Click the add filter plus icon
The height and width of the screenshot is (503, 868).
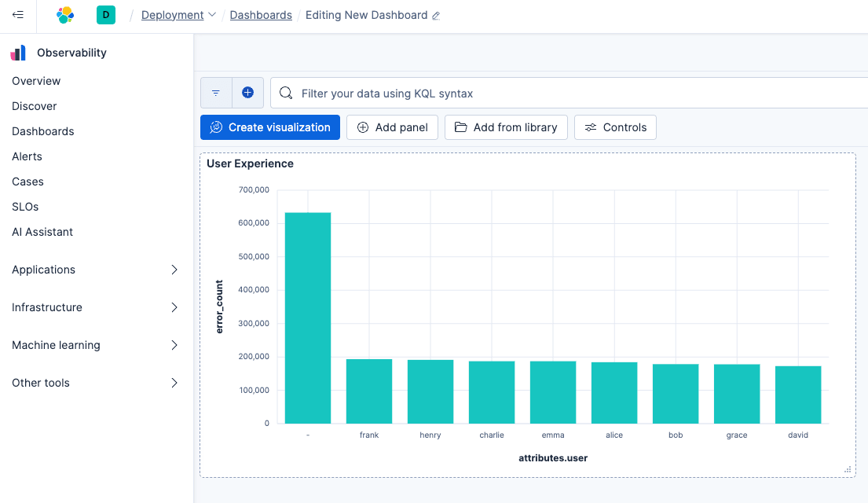coord(247,93)
